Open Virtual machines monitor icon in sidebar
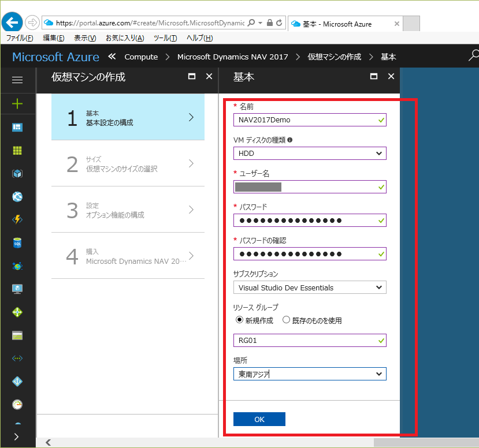 [x=17, y=289]
